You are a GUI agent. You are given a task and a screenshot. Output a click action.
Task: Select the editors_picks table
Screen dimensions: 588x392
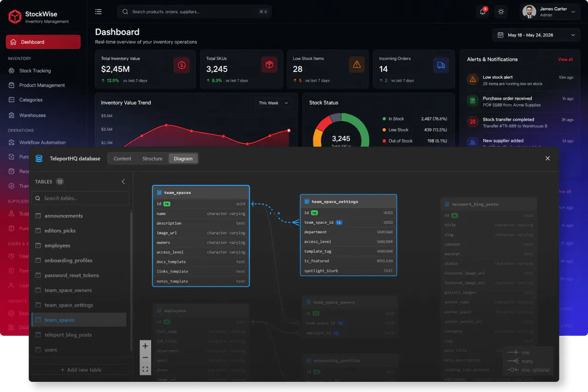tap(79, 231)
